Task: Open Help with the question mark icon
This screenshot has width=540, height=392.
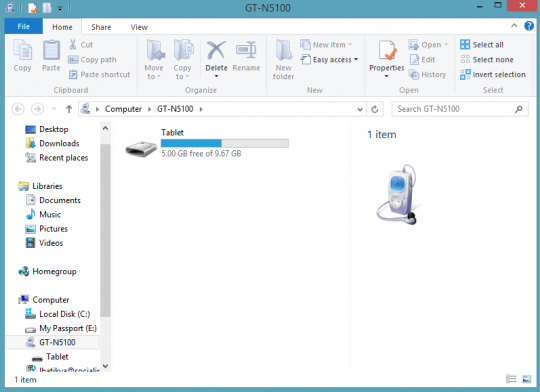Action: click(529, 25)
